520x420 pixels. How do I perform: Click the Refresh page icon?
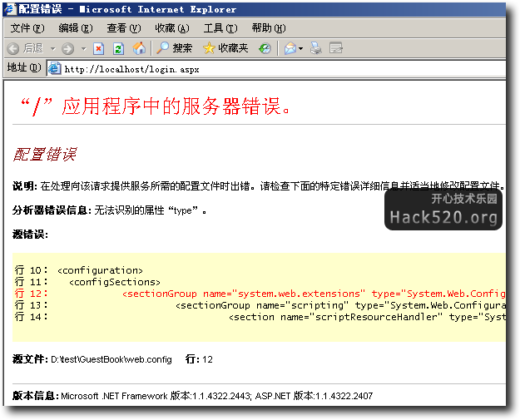click(x=118, y=49)
